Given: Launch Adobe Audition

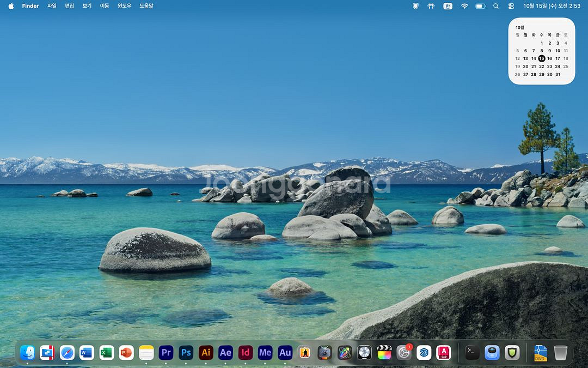Looking at the screenshot, I should 285,353.
